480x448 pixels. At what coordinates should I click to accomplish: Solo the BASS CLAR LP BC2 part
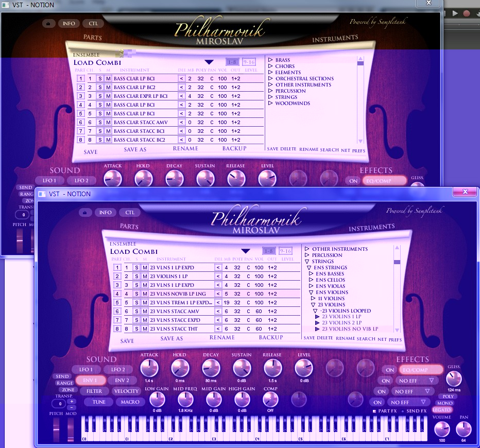pos(100,88)
